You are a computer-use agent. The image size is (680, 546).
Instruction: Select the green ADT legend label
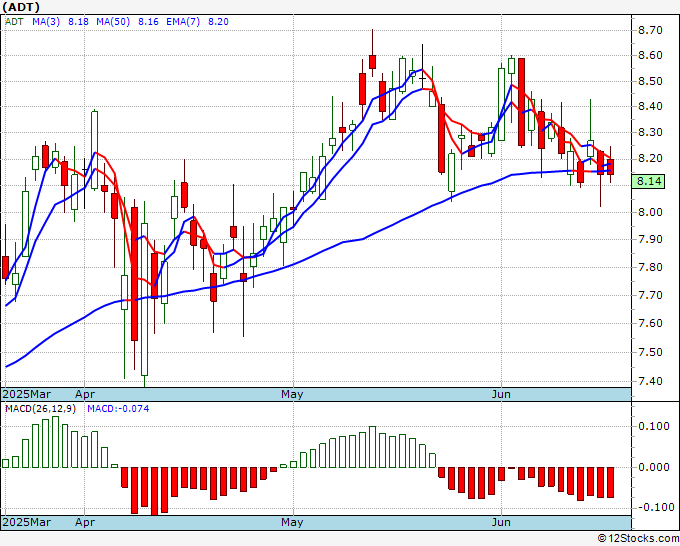coord(14,22)
